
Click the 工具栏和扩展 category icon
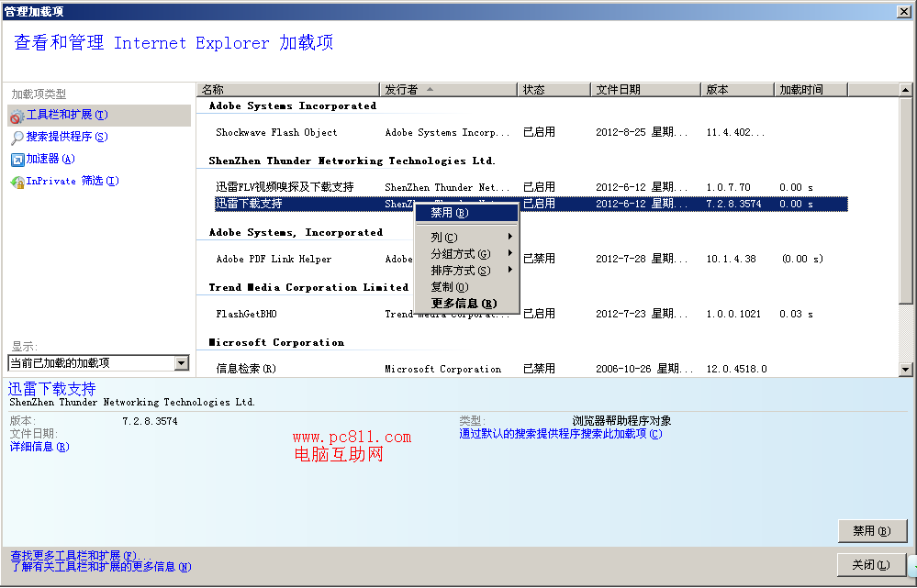tap(17, 116)
